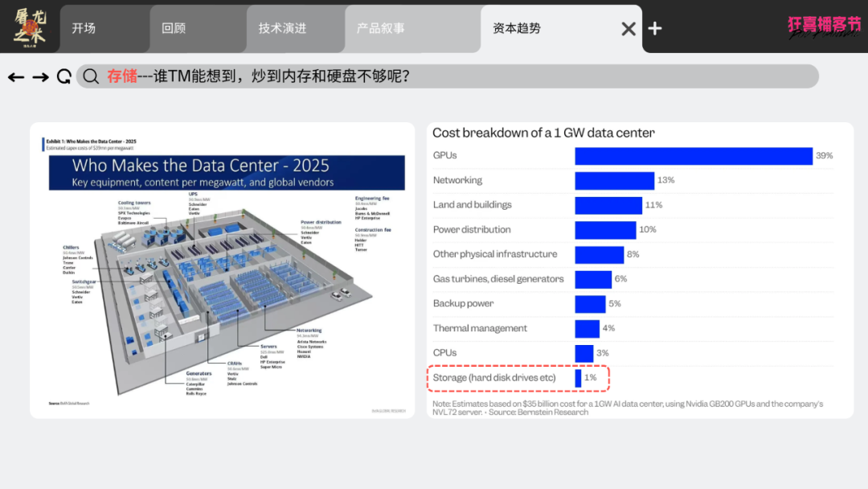Click 'Gas turbines, diesel generators' label
The image size is (868, 489).
point(498,278)
